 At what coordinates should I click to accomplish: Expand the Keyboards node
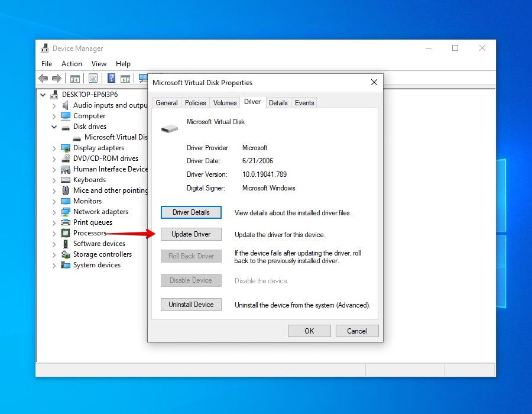[54, 180]
